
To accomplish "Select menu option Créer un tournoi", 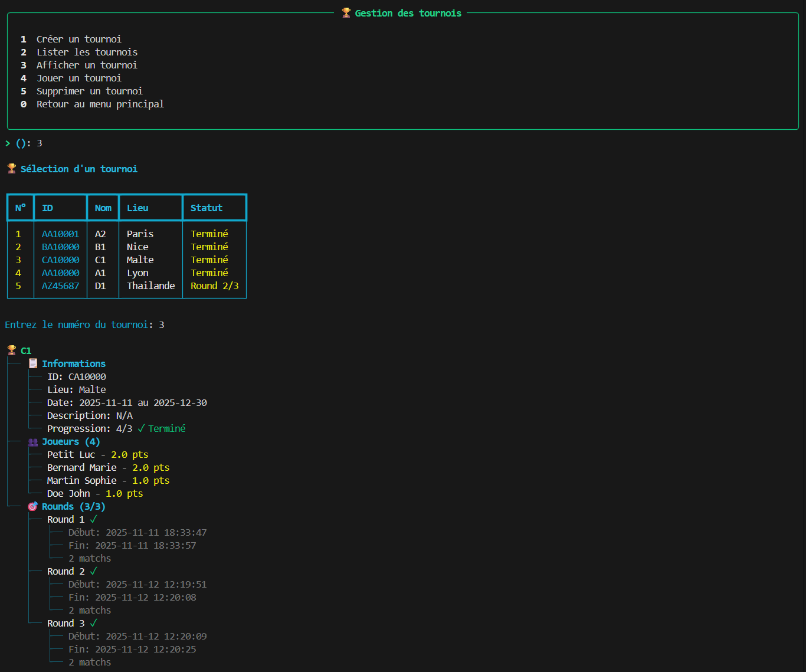I will tap(78, 40).
